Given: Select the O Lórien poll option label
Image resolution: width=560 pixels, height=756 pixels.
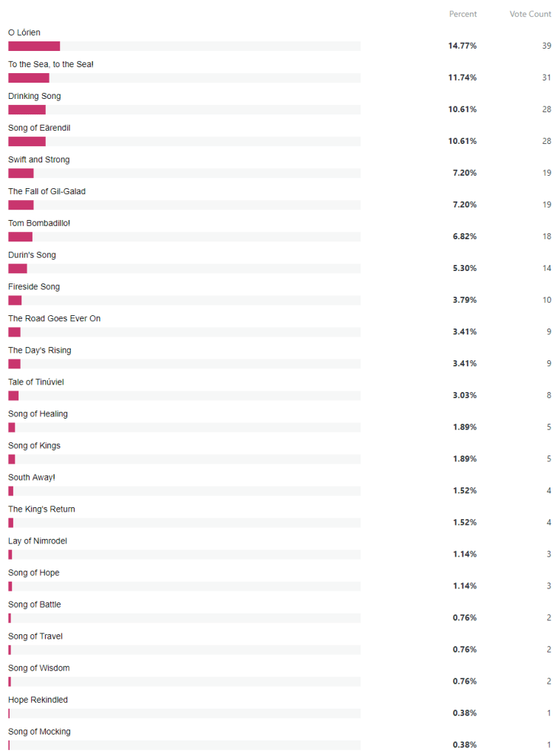Looking at the screenshot, I should tap(24, 32).
